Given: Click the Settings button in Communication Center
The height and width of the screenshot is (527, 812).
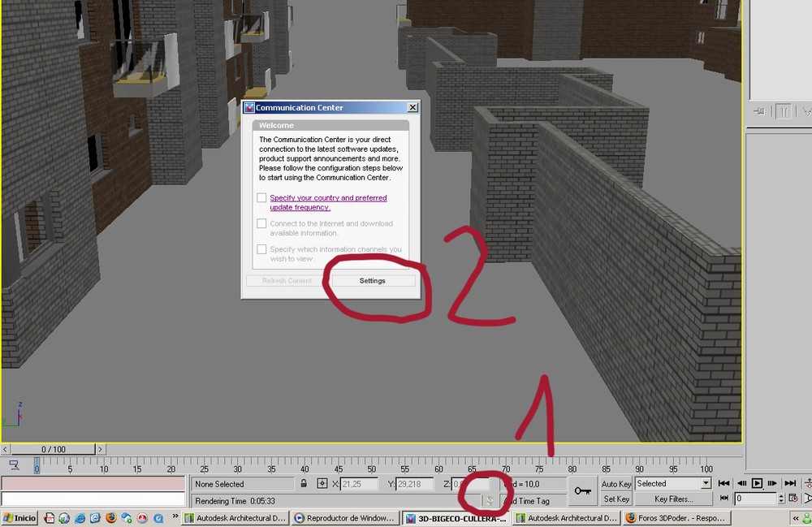Looking at the screenshot, I should click(x=373, y=281).
